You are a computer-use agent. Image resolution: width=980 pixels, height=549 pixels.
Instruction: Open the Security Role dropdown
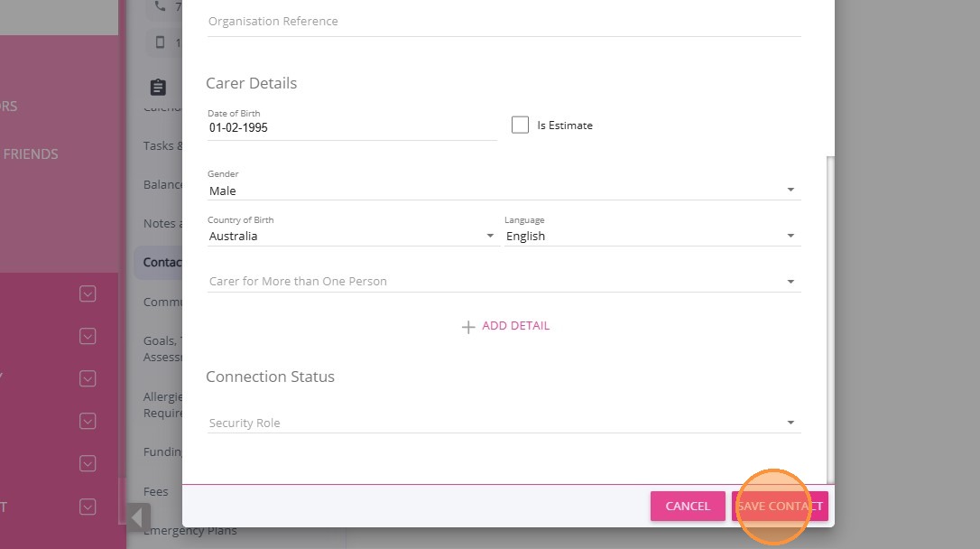click(504, 423)
